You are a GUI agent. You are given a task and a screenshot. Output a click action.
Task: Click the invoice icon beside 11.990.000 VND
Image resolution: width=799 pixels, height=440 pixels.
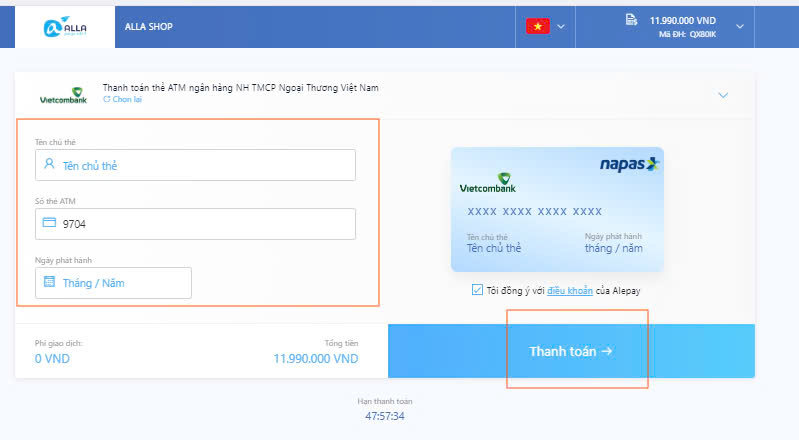click(631, 20)
